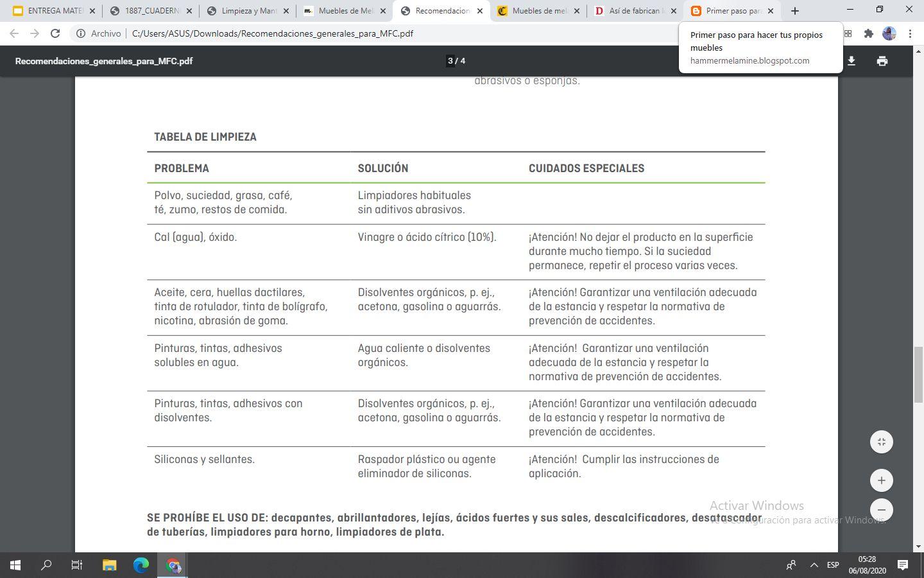
Task: Close the Así de fabrican tab
Action: pos(674,11)
